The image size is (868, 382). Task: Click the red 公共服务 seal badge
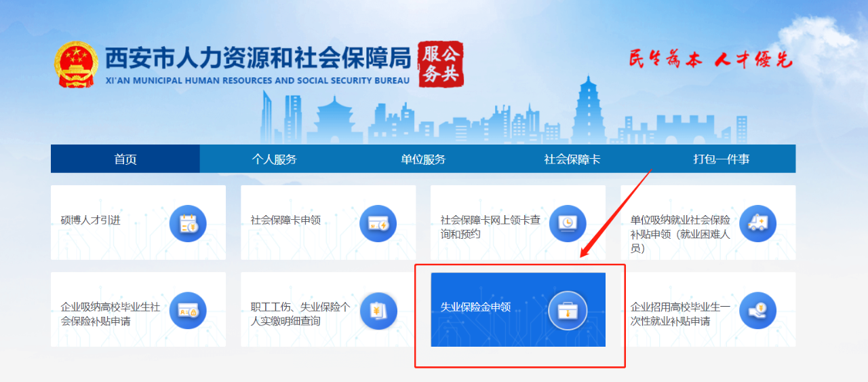click(440, 64)
